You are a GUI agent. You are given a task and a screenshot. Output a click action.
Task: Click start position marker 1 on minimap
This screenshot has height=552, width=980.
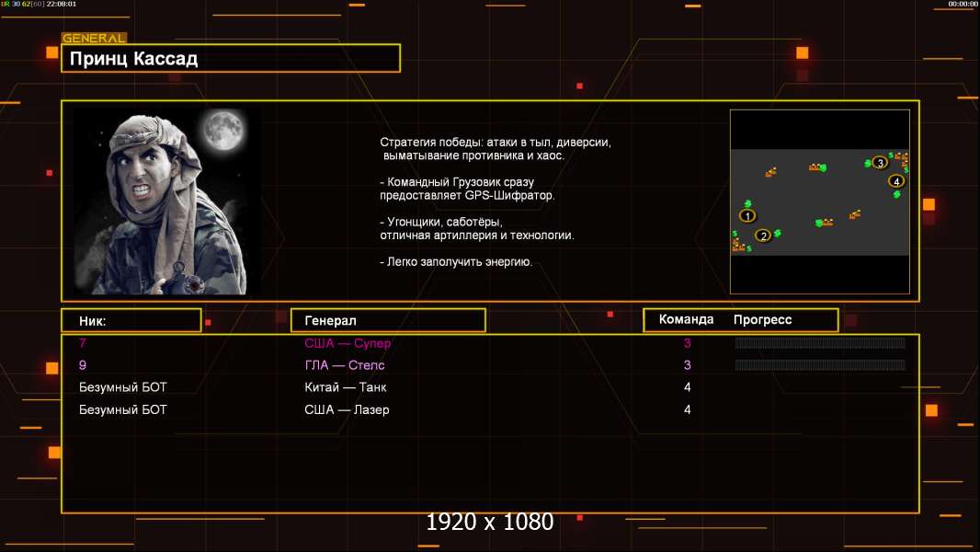coord(747,215)
